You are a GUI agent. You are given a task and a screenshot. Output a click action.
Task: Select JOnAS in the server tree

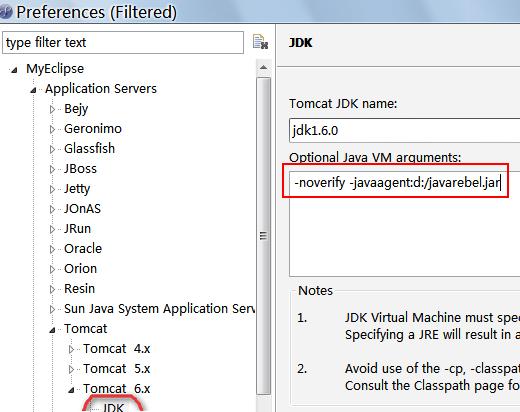[x=82, y=209]
